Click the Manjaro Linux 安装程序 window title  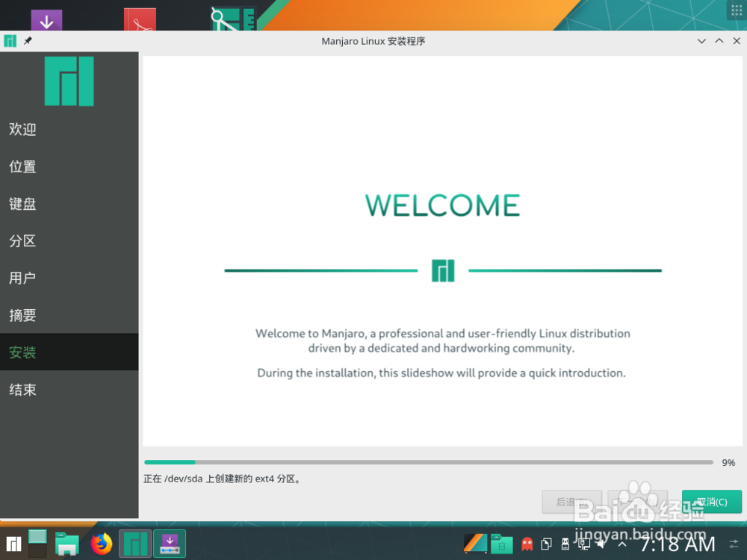point(373,41)
